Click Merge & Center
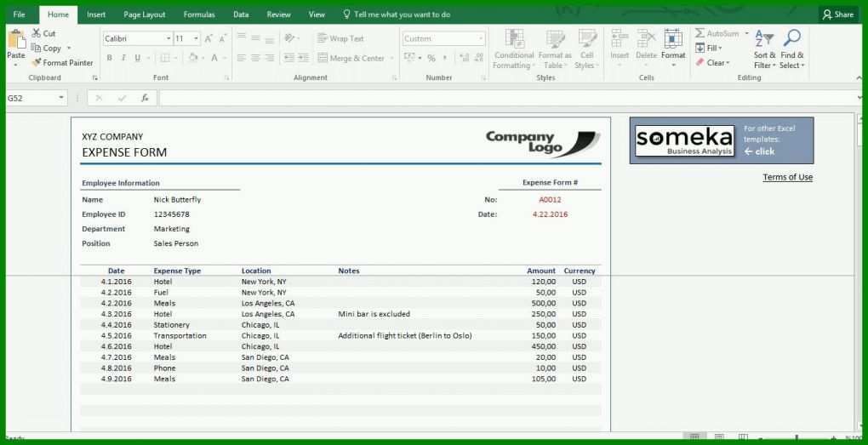The width and height of the screenshot is (868, 445). 351,58
